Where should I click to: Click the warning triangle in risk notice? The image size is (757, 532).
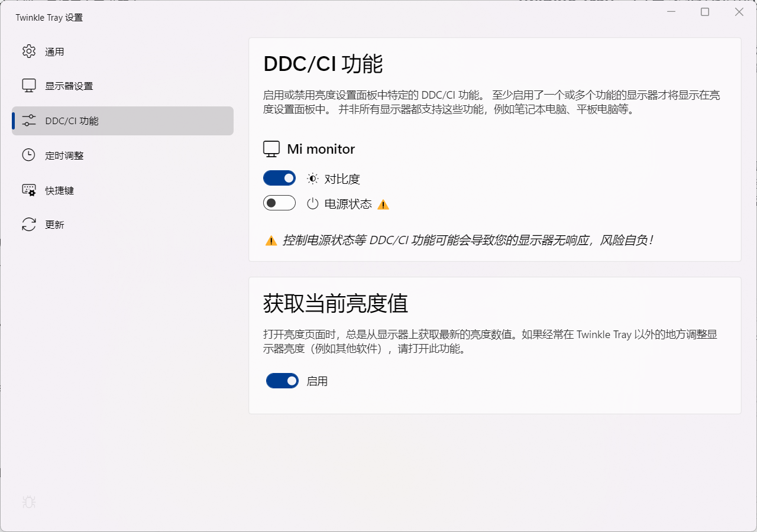271,239
